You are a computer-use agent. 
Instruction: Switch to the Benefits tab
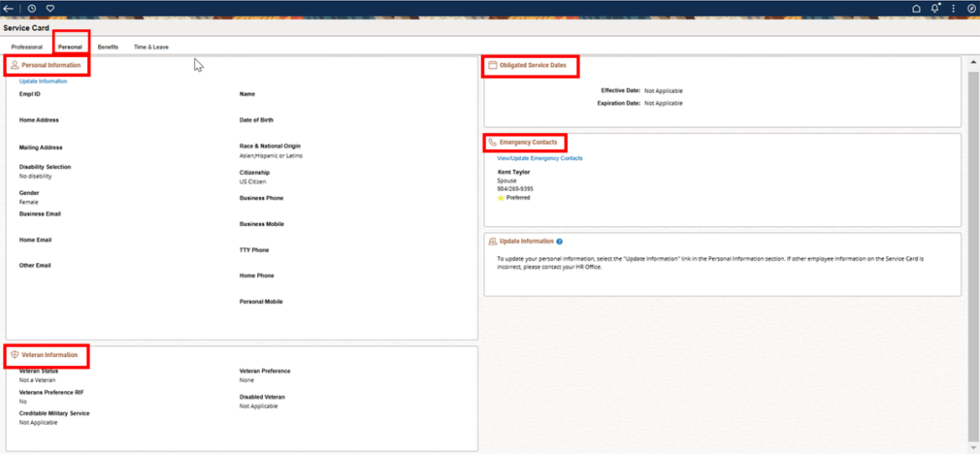pyautogui.click(x=108, y=47)
